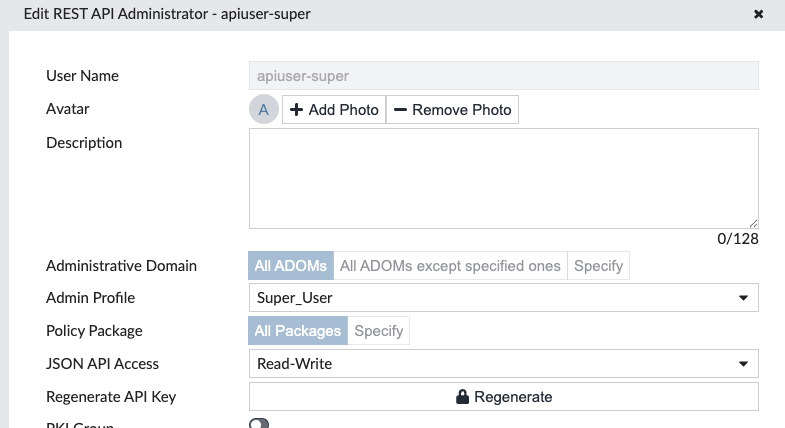Click Regenerate to create new API key

(504, 396)
